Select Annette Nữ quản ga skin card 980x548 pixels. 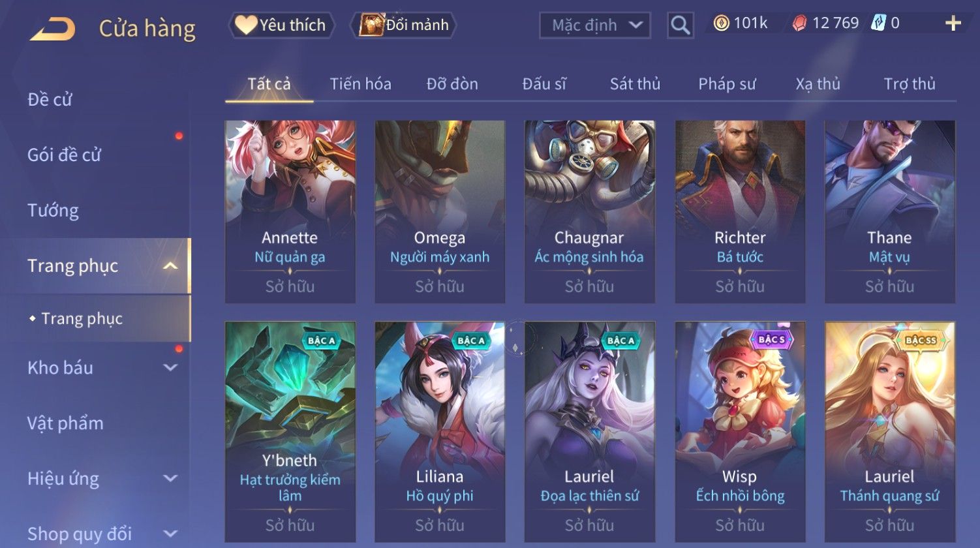coord(290,211)
